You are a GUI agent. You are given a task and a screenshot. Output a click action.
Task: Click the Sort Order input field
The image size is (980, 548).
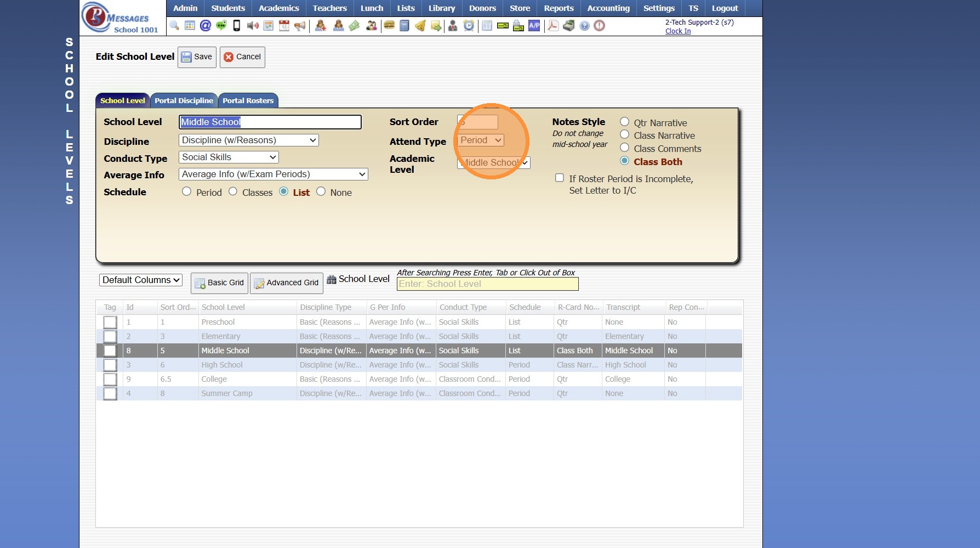click(478, 122)
